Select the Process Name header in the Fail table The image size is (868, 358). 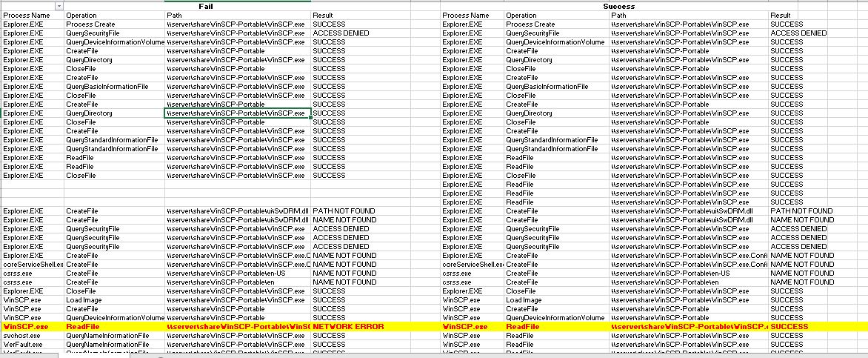27,15
